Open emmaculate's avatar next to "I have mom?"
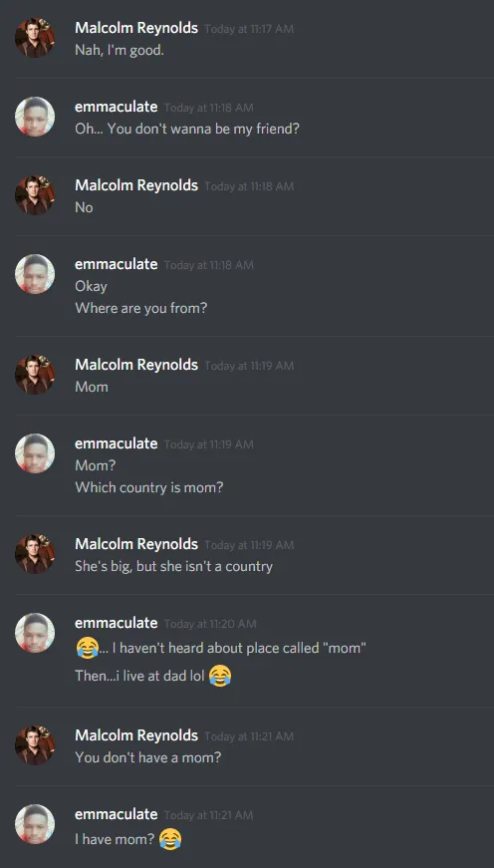 tap(34, 824)
